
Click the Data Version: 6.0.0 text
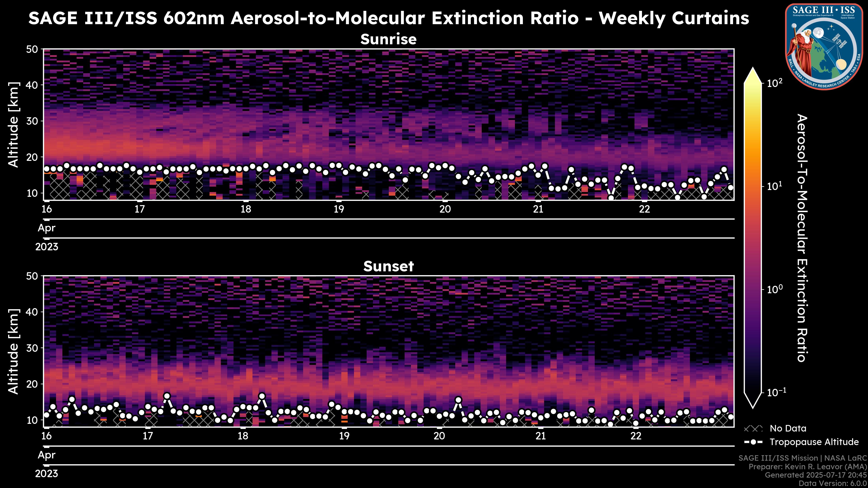click(833, 484)
